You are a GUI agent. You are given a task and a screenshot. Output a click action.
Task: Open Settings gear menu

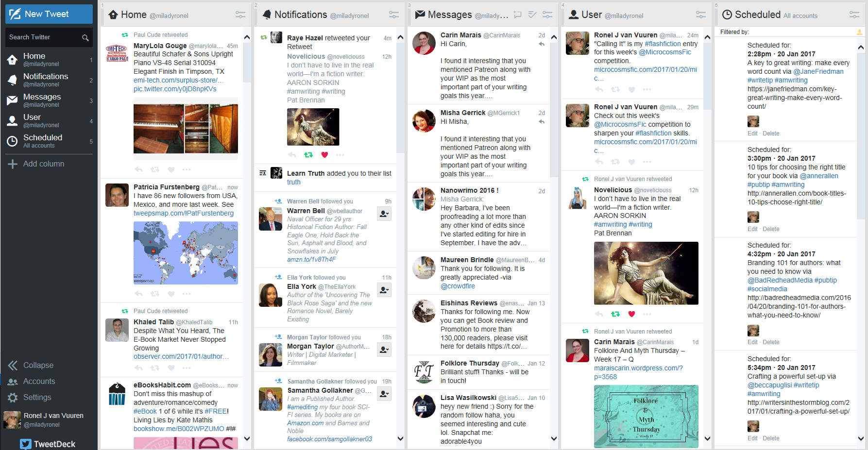pyautogui.click(x=30, y=398)
